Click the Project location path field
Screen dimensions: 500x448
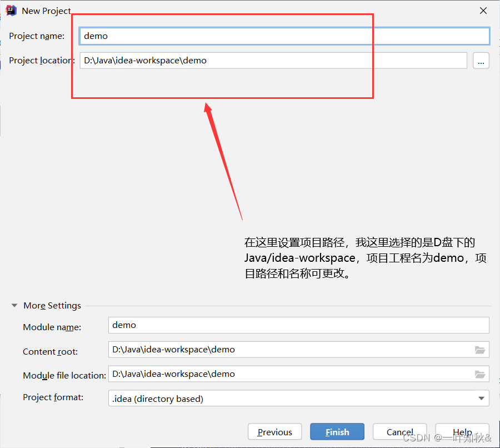click(x=273, y=60)
